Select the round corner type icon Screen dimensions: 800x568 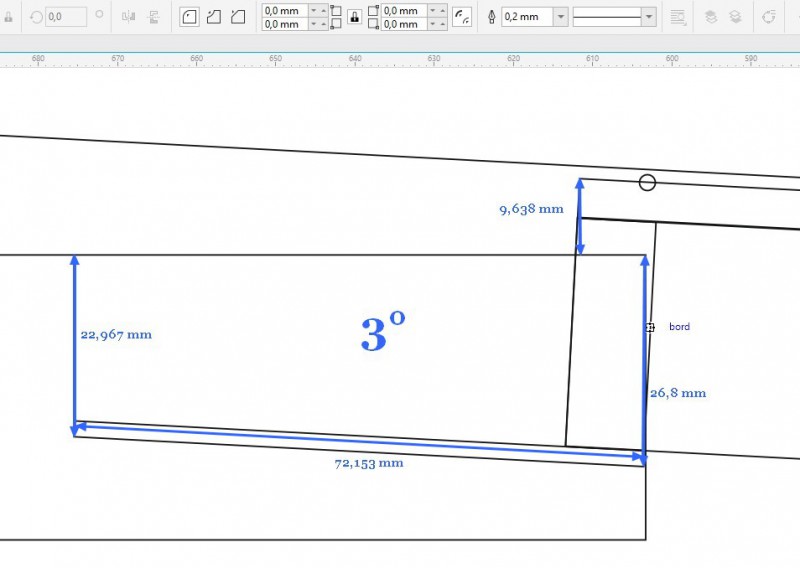pos(189,17)
